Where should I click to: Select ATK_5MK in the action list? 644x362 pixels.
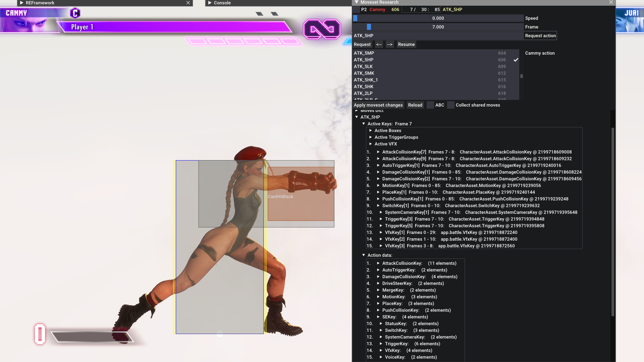364,73
